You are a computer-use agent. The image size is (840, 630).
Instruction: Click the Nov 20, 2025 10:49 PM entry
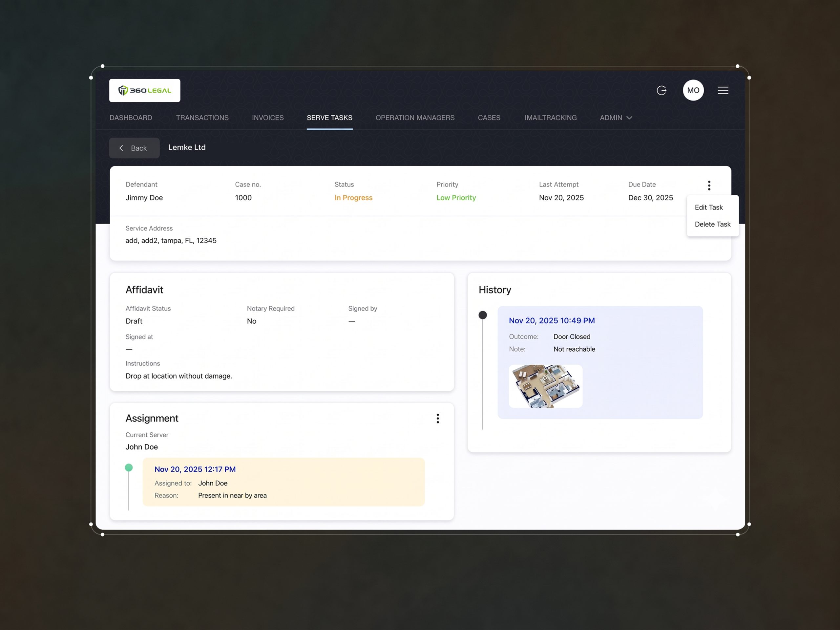coord(551,320)
